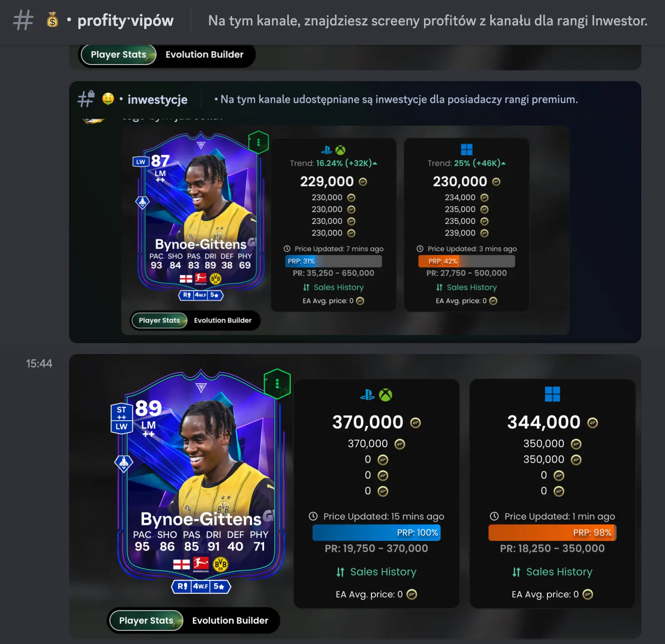
Task: Click the PRP 100% blue progress bar
Action: tap(376, 533)
